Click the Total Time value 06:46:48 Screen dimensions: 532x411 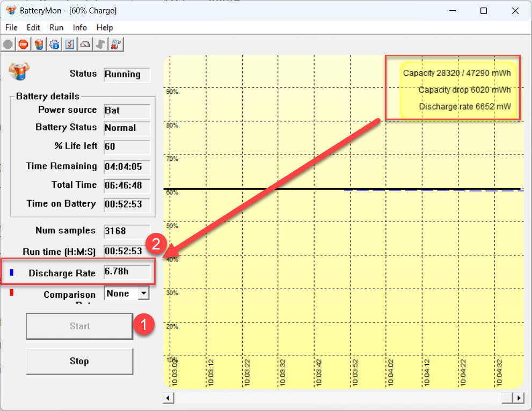[x=127, y=186]
